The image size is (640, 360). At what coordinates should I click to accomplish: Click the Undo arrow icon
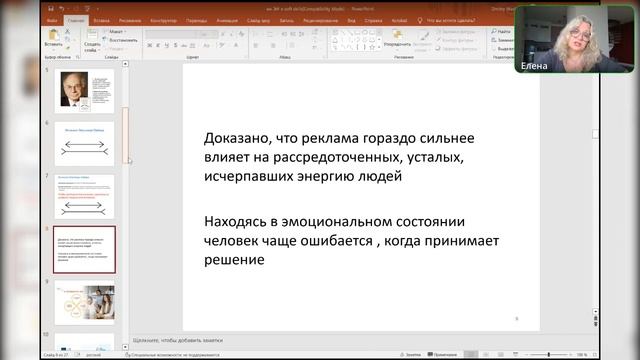pyautogui.click(x=62, y=8)
